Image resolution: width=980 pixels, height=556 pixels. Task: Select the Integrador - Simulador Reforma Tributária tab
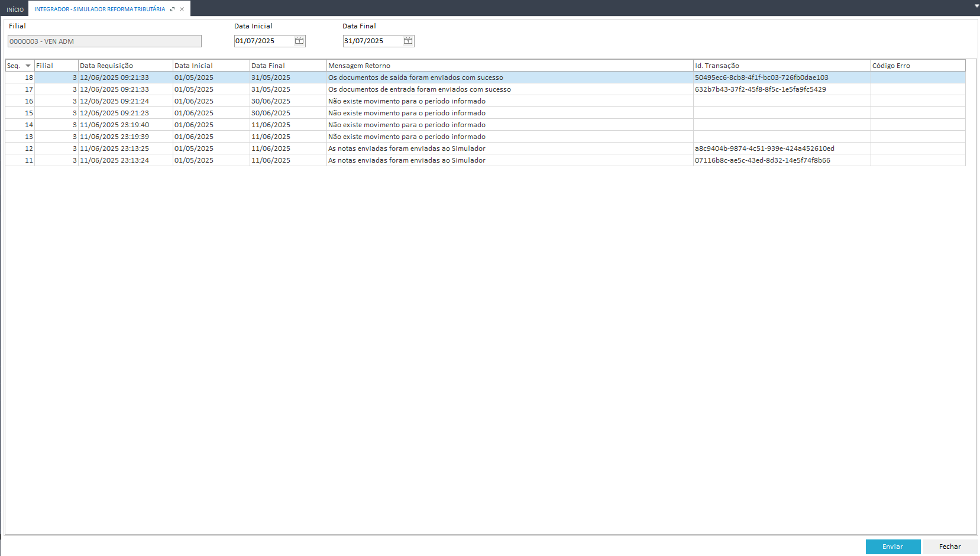coord(100,9)
